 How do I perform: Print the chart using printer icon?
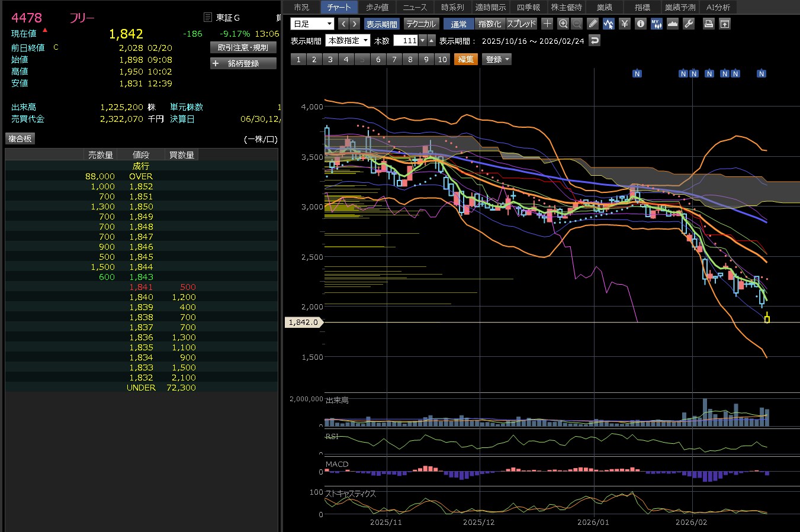click(x=708, y=24)
